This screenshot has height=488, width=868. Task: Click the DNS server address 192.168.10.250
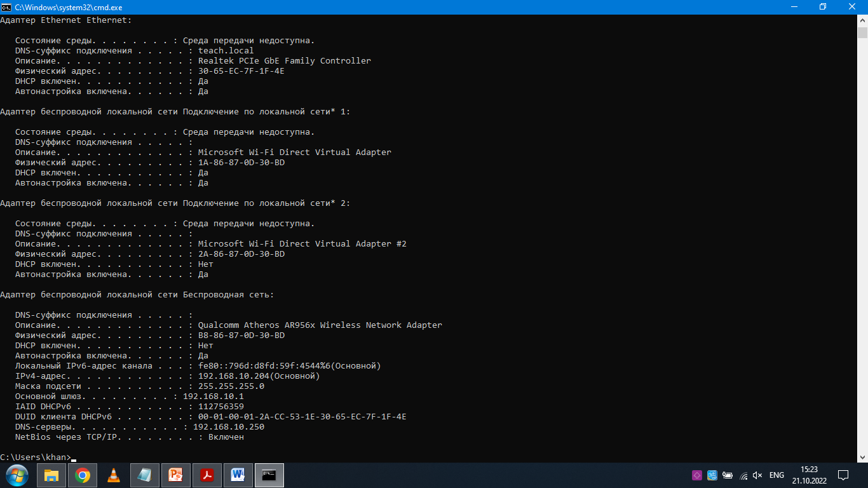point(229,427)
